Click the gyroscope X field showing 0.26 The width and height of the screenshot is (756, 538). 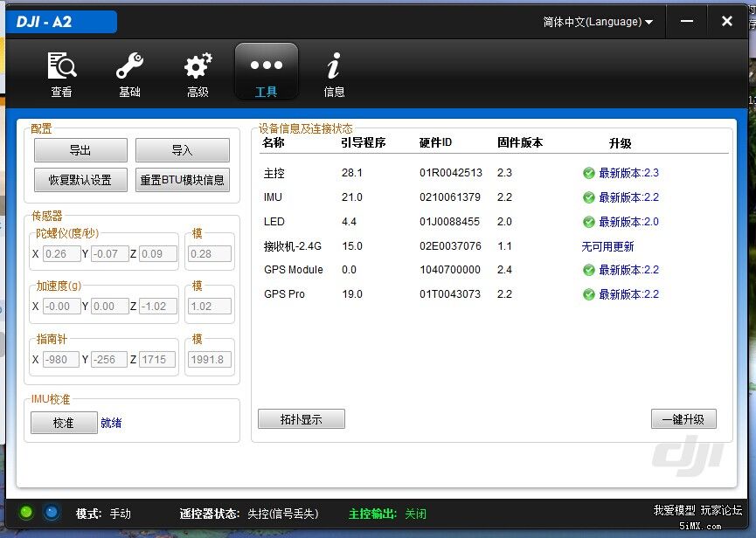[x=62, y=254]
